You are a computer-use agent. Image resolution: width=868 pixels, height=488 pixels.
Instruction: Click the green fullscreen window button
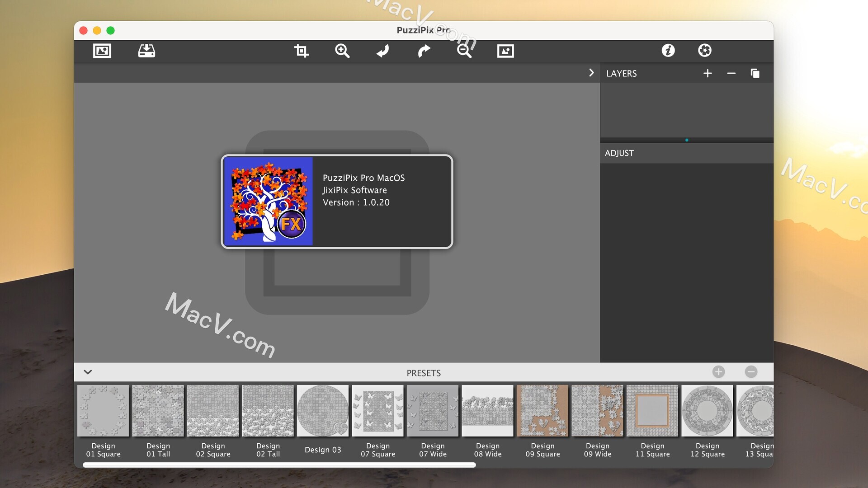[110, 30]
